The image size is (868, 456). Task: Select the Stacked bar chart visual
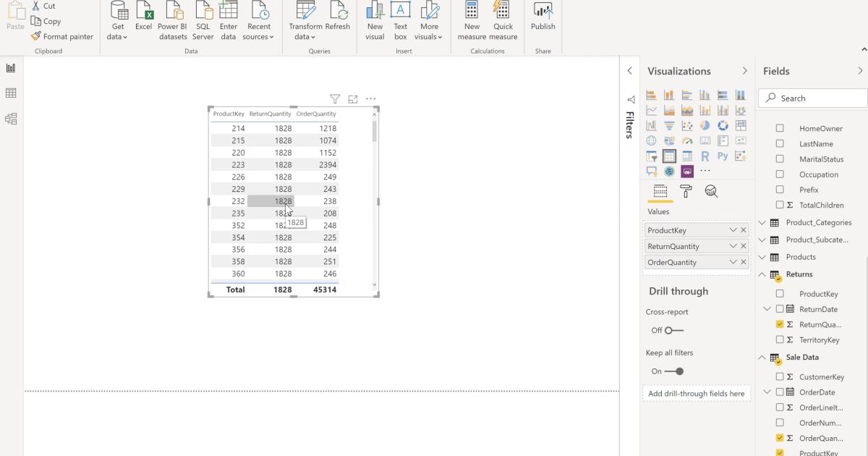pyautogui.click(x=651, y=94)
